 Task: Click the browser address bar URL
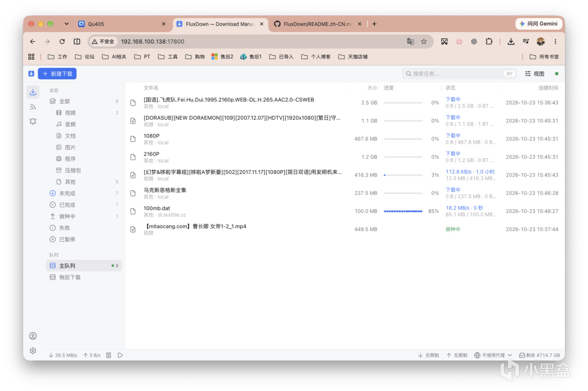(x=153, y=41)
